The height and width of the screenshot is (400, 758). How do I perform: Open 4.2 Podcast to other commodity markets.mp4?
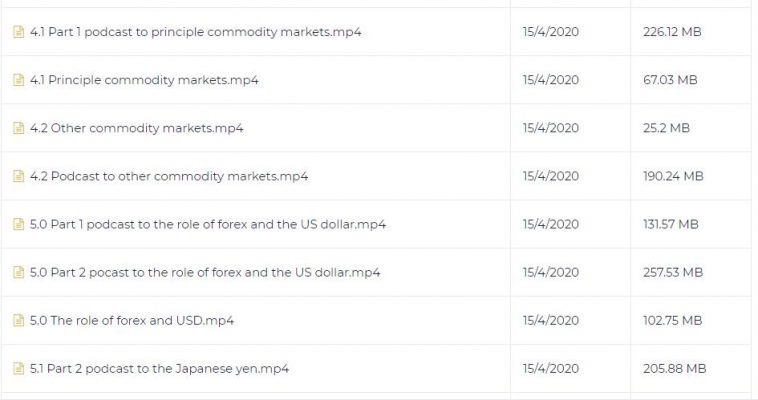(169, 176)
